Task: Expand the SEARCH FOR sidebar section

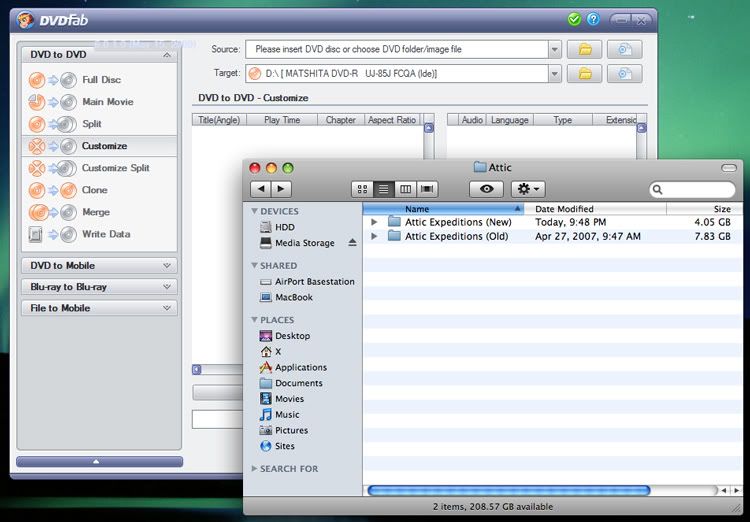Action: click(x=254, y=468)
